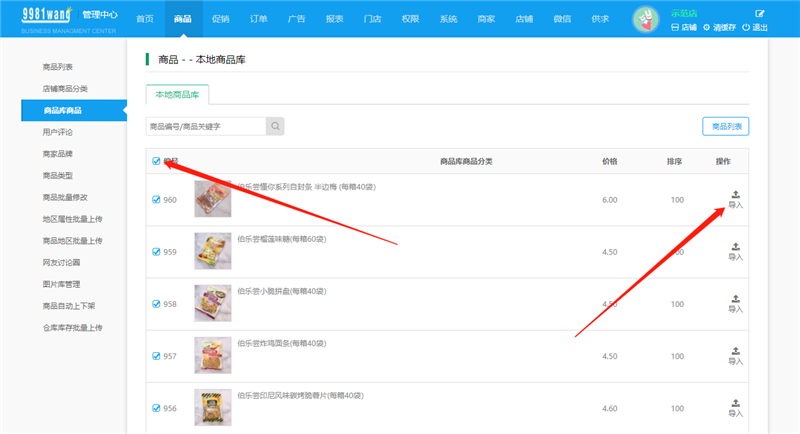Open the 订单 top navigation menu

point(258,19)
